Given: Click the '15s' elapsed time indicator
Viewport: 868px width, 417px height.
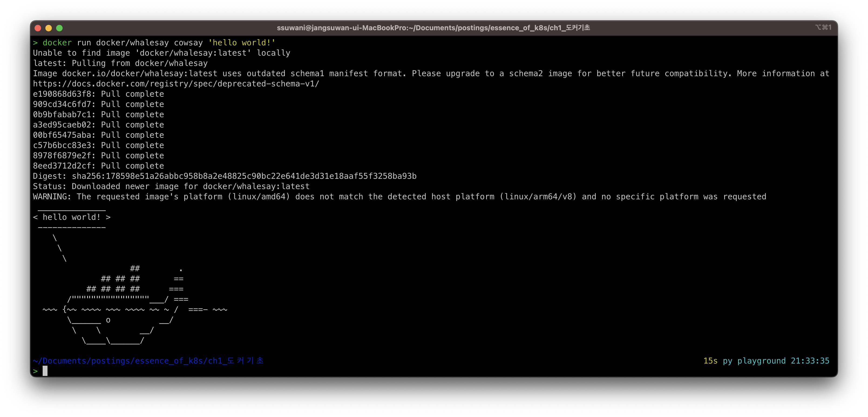Looking at the screenshot, I should tap(710, 361).
